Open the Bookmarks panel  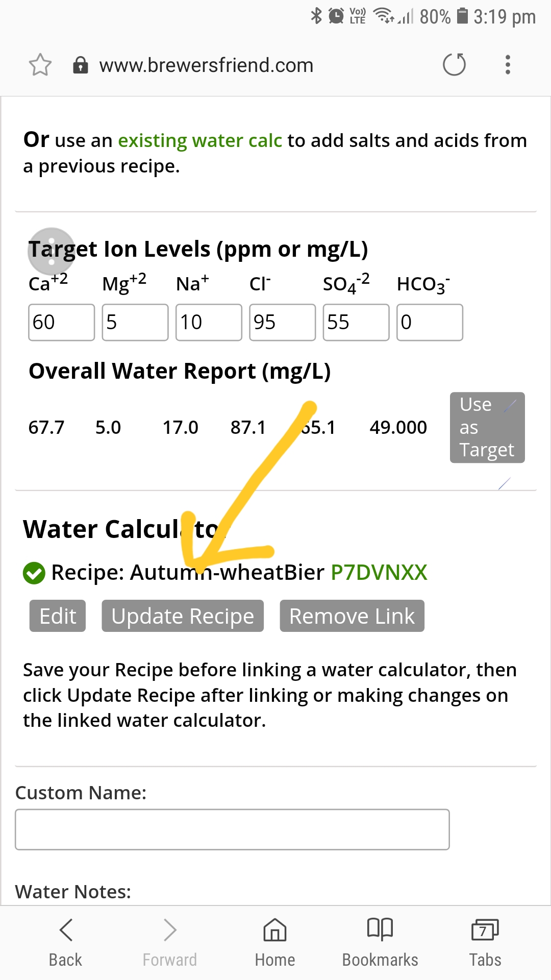[x=380, y=942]
